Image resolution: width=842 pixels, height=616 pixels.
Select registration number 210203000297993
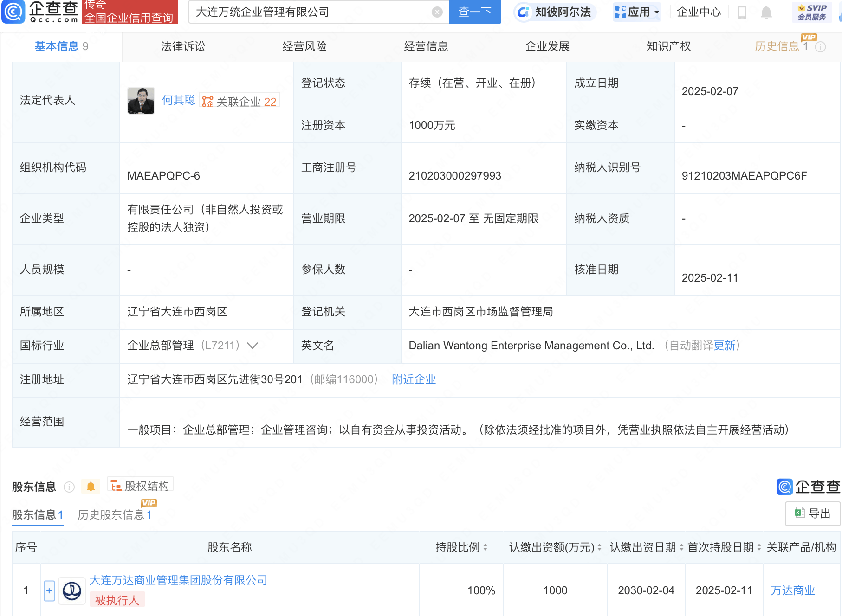click(x=455, y=176)
